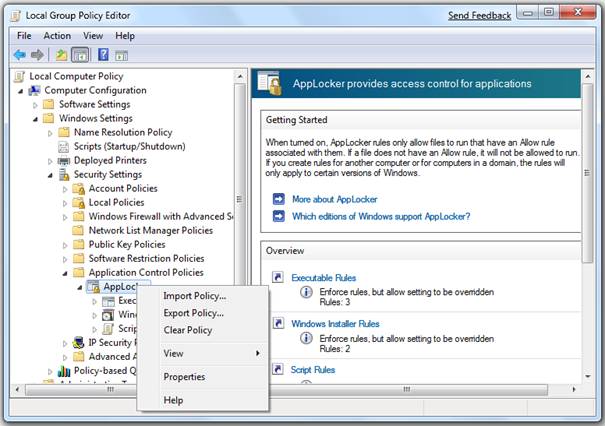Expand the Local Policies node

65,203
